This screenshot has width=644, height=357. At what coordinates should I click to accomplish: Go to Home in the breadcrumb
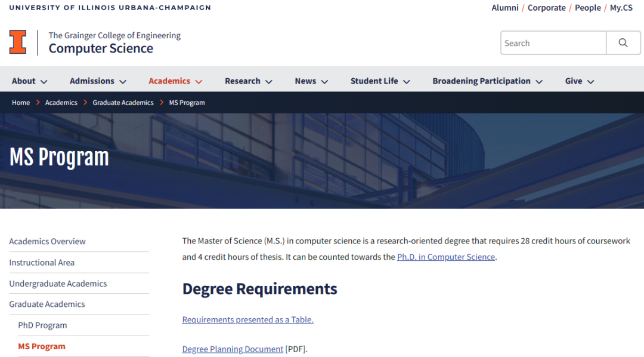click(x=20, y=103)
